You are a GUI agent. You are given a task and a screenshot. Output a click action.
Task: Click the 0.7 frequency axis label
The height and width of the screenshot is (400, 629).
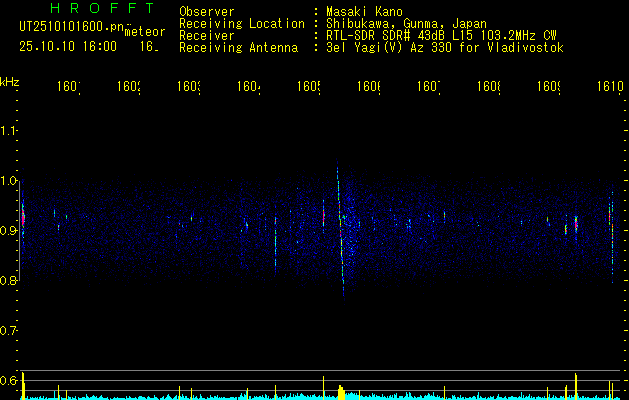pos(8,331)
